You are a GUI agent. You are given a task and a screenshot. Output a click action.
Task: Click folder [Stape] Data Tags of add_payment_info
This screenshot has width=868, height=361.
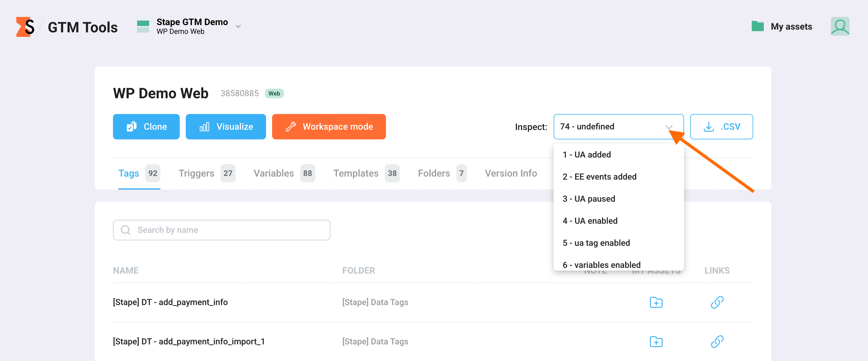(x=375, y=302)
